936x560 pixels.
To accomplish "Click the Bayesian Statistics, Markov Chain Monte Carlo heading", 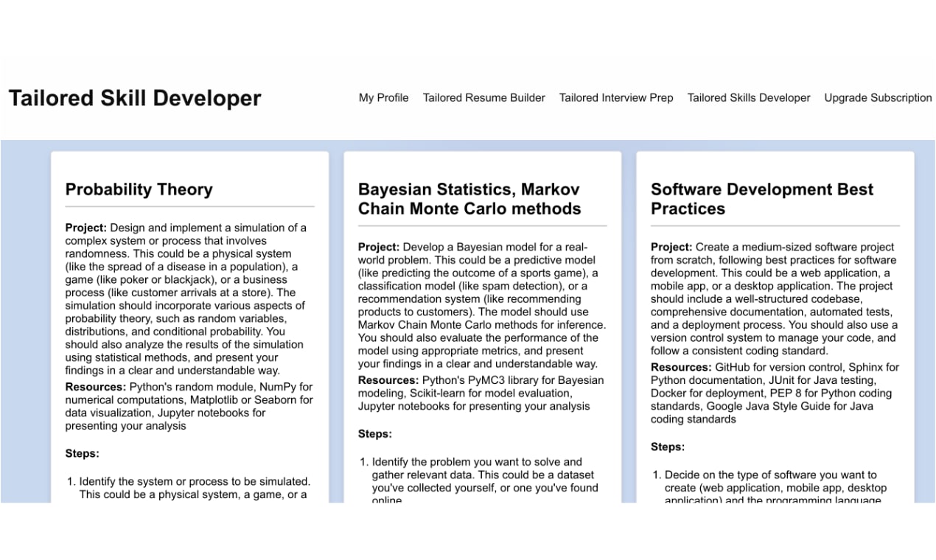I will point(469,199).
